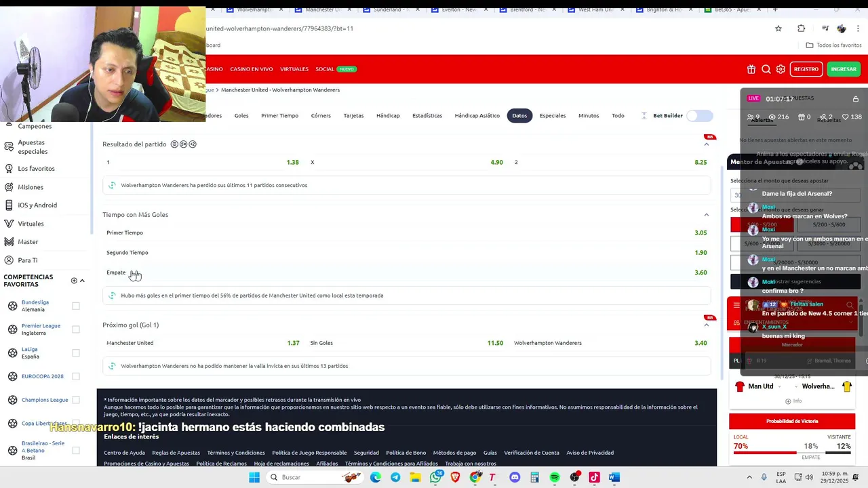Collapse the Resultado del partido market

point(706,144)
